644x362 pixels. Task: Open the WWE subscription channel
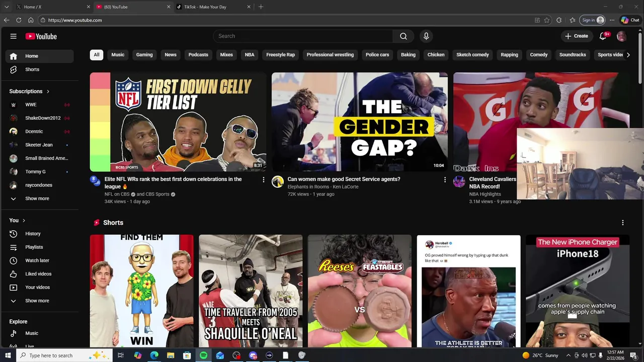pos(39,105)
